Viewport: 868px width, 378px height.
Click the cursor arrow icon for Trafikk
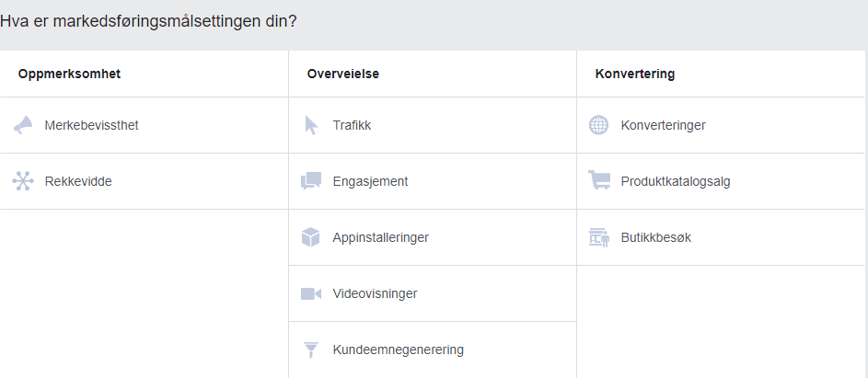tap(311, 125)
